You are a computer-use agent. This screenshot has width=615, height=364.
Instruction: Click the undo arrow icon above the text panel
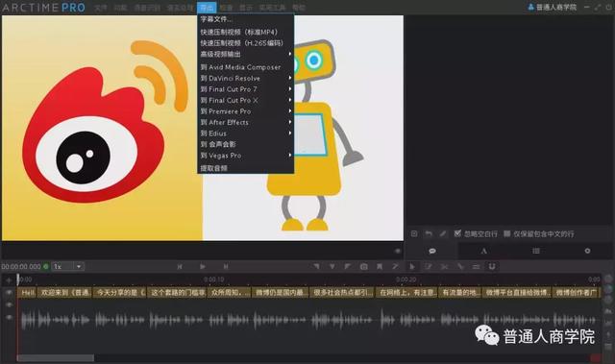429,234
